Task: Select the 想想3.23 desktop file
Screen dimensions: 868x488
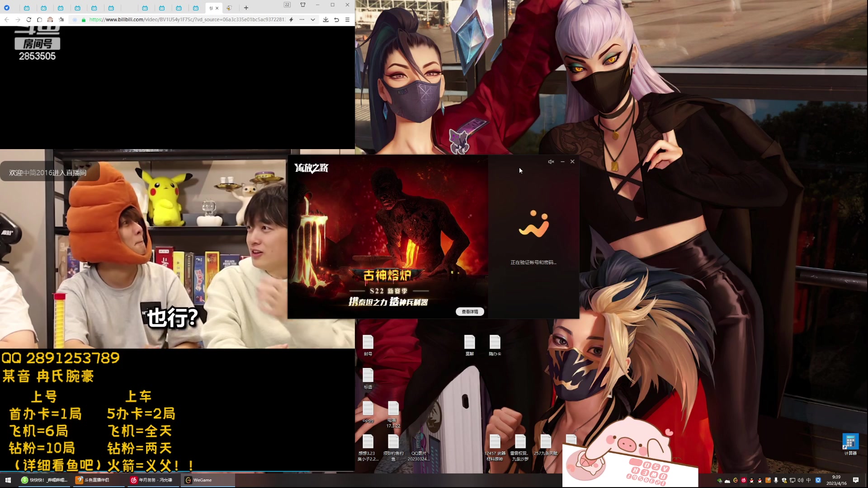Action: pos(368,448)
